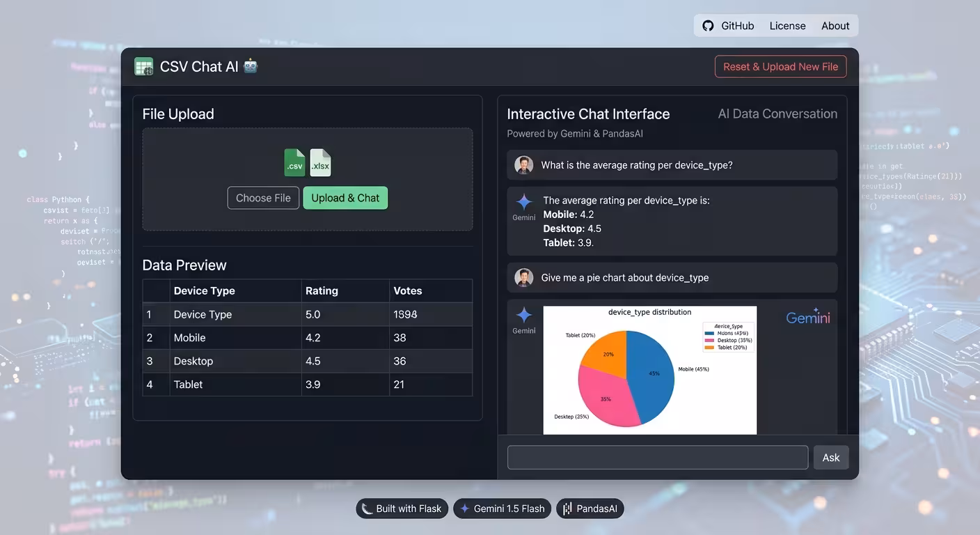Open the License page
The width and height of the screenshot is (980, 535).
click(787, 26)
